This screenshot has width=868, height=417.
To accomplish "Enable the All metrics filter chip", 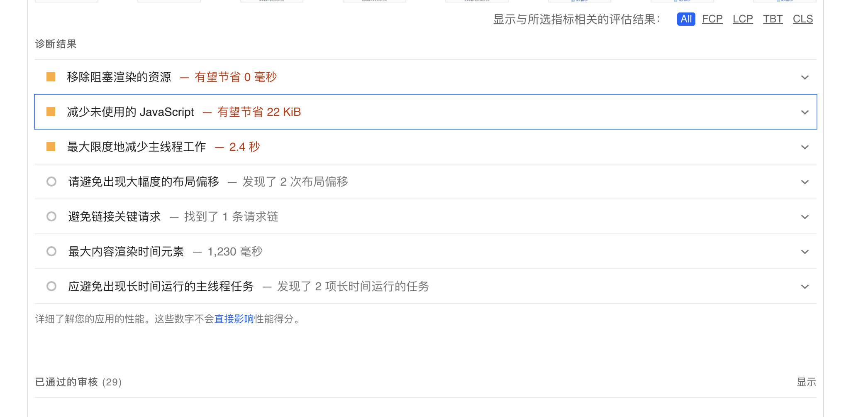I will (x=686, y=19).
